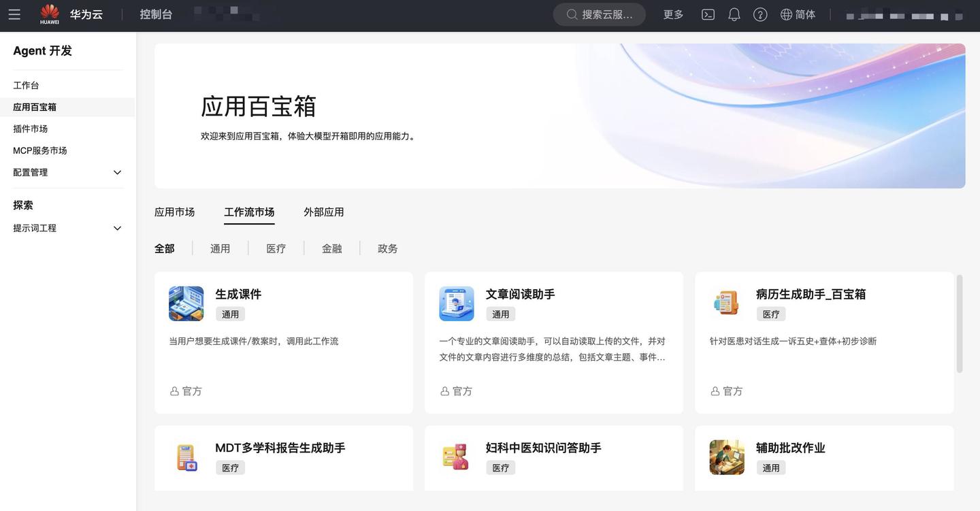980x511 pixels.
Task: Filter workflows by 医疗 category
Action: coord(276,248)
